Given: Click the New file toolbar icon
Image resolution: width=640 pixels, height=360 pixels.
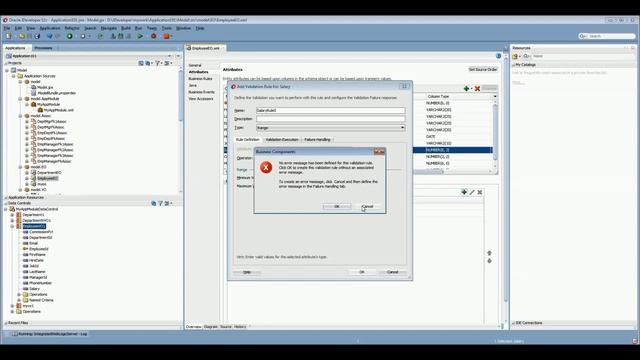Looking at the screenshot, I should [x=9, y=36].
